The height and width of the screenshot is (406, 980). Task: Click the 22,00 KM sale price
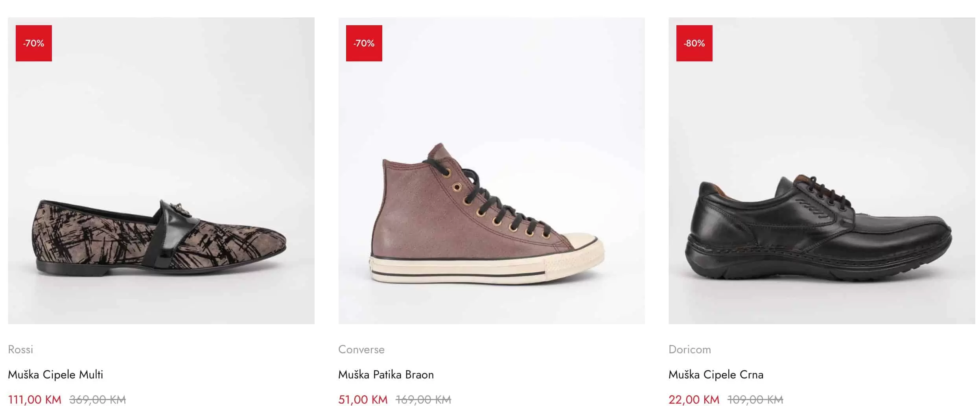pos(694,400)
